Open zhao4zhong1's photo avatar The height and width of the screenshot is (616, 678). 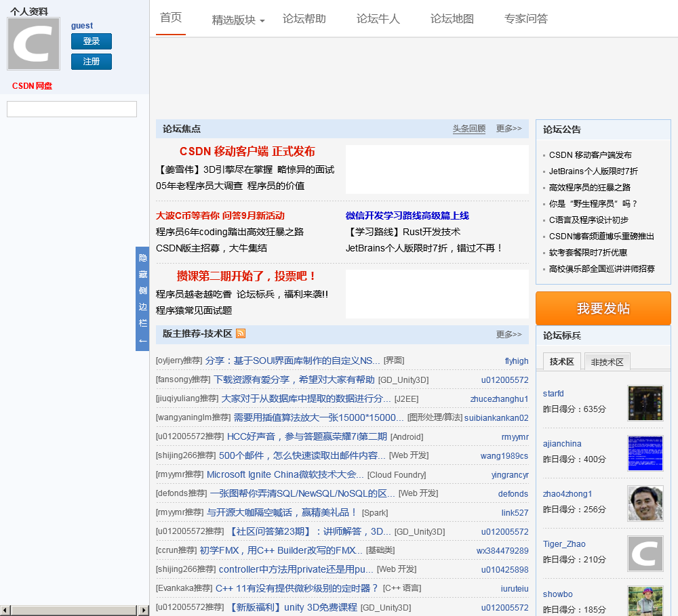coord(645,504)
